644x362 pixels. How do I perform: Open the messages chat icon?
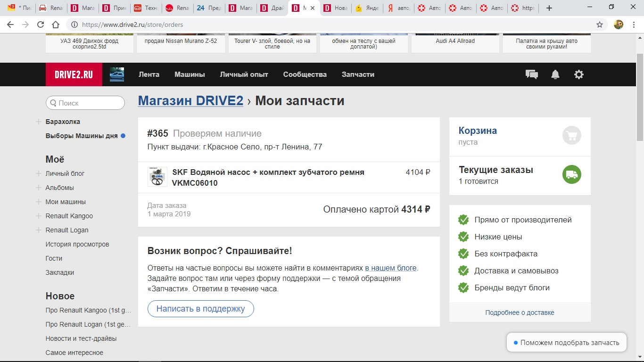pos(532,74)
